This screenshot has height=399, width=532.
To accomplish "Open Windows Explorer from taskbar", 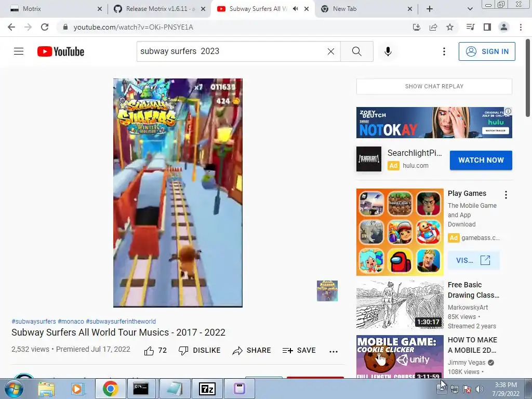I will tap(46, 389).
